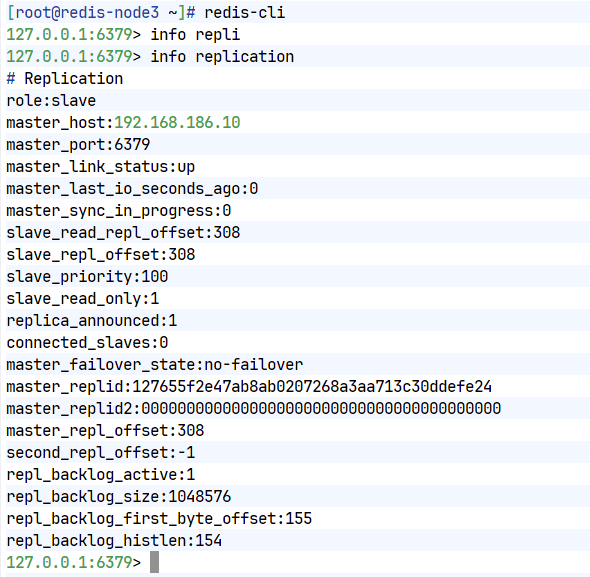Click the cursor at the last redis prompt
The width and height of the screenshot is (590, 577).
[x=154, y=562]
